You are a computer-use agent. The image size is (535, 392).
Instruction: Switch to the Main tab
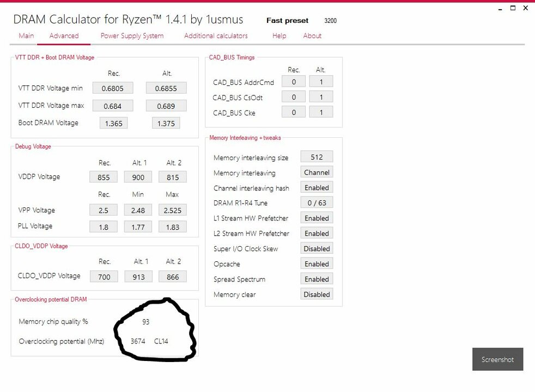point(26,36)
